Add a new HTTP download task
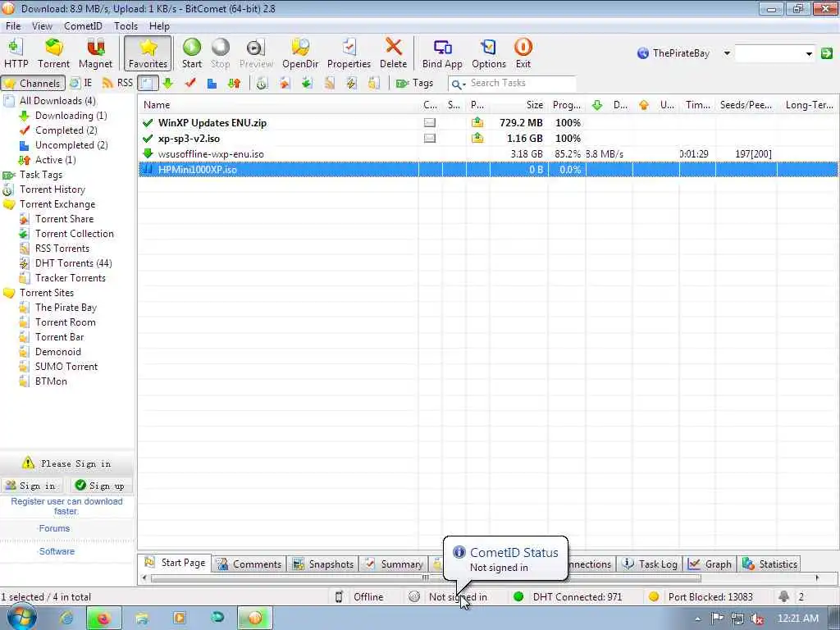The height and width of the screenshot is (630, 840). pos(16,53)
